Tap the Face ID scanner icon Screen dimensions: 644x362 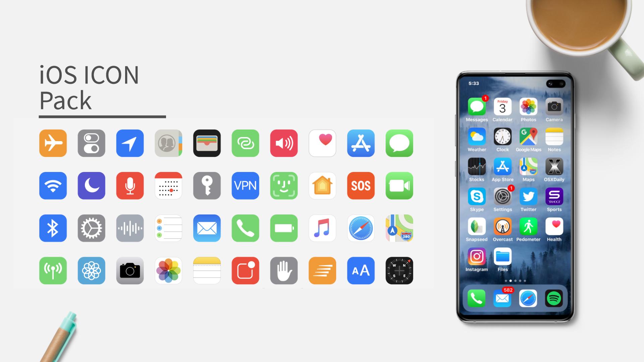point(284,186)
